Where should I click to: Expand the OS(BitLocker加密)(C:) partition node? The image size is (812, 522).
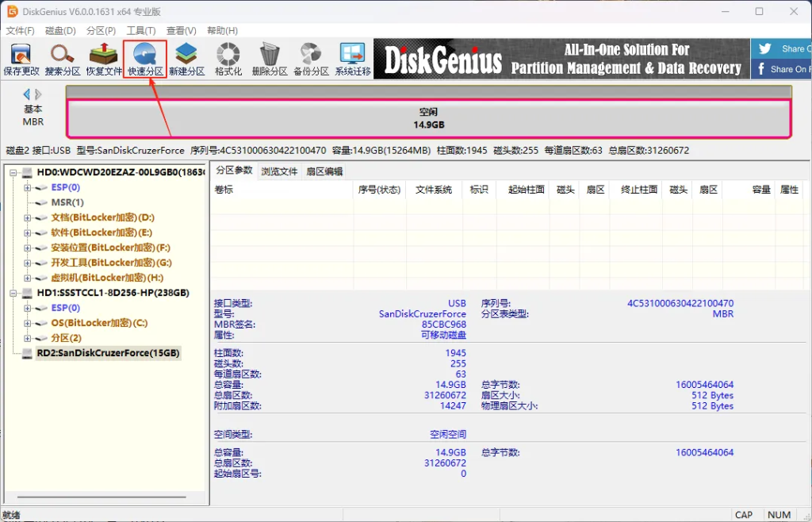[28, 324]
